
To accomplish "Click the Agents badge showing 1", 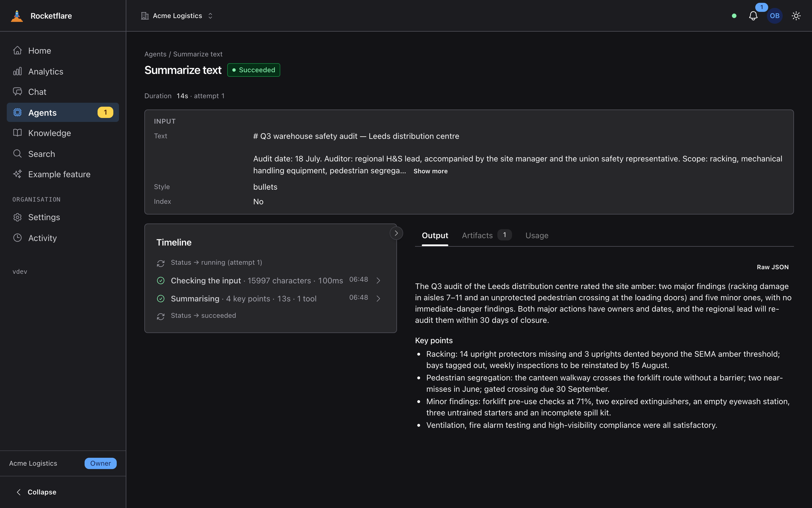I will coord(105,112).
